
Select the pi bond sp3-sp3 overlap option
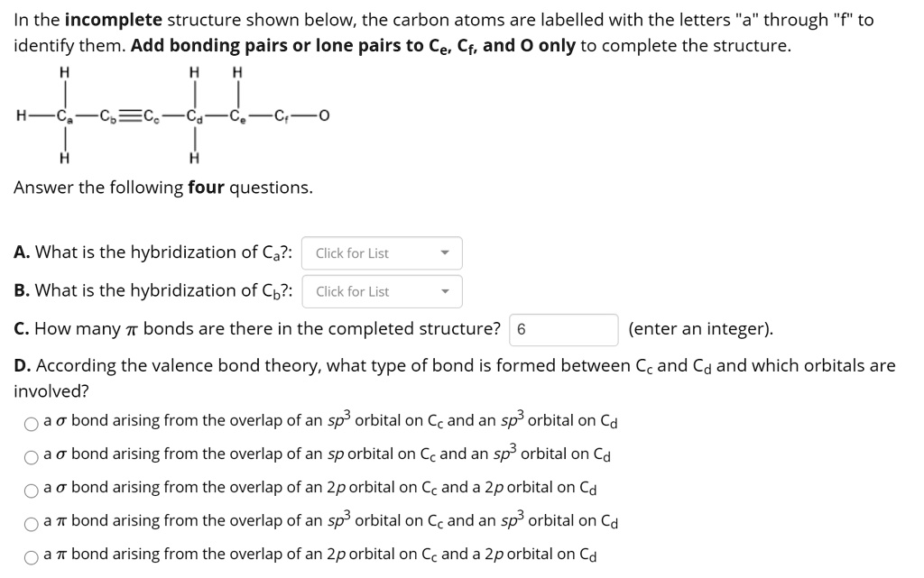(30, 521)
